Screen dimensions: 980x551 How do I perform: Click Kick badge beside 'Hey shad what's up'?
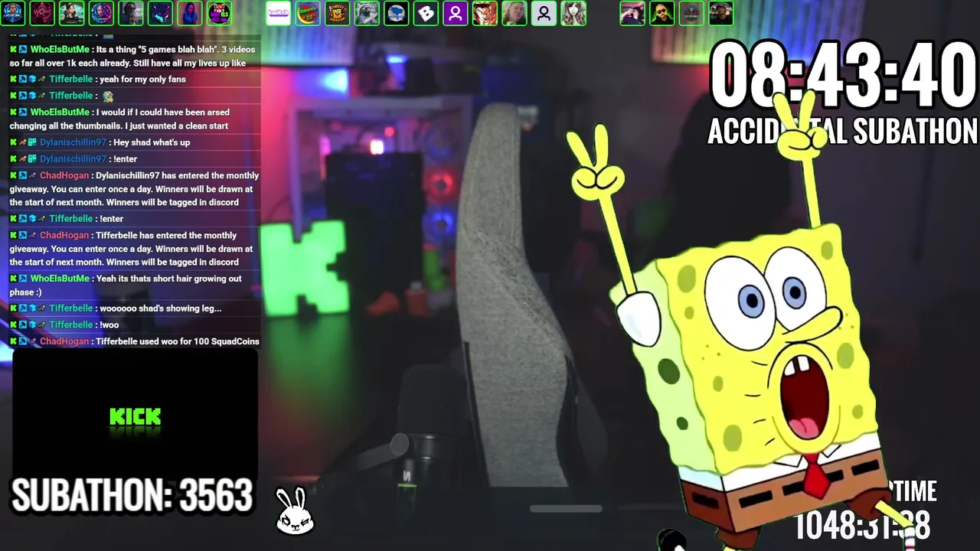tap(13, 142)
